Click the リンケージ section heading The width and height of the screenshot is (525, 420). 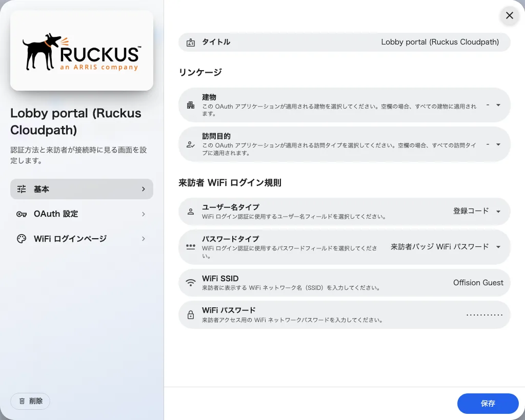200,72
